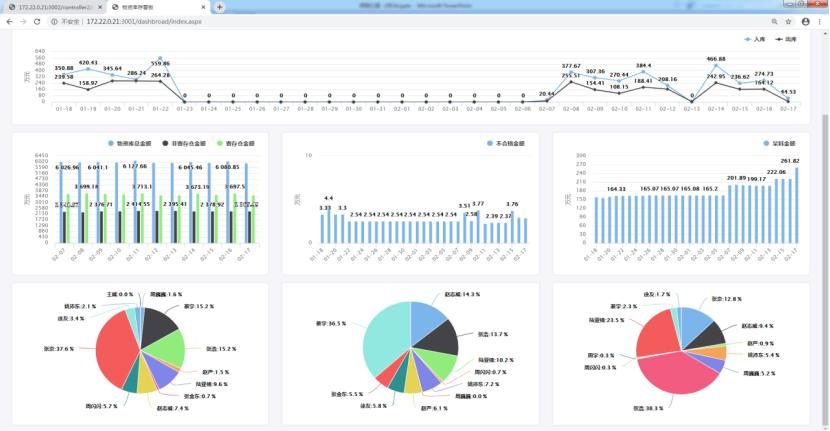
Task: Toggle the 出库 series in line chart legend
Action: [785, 39]
